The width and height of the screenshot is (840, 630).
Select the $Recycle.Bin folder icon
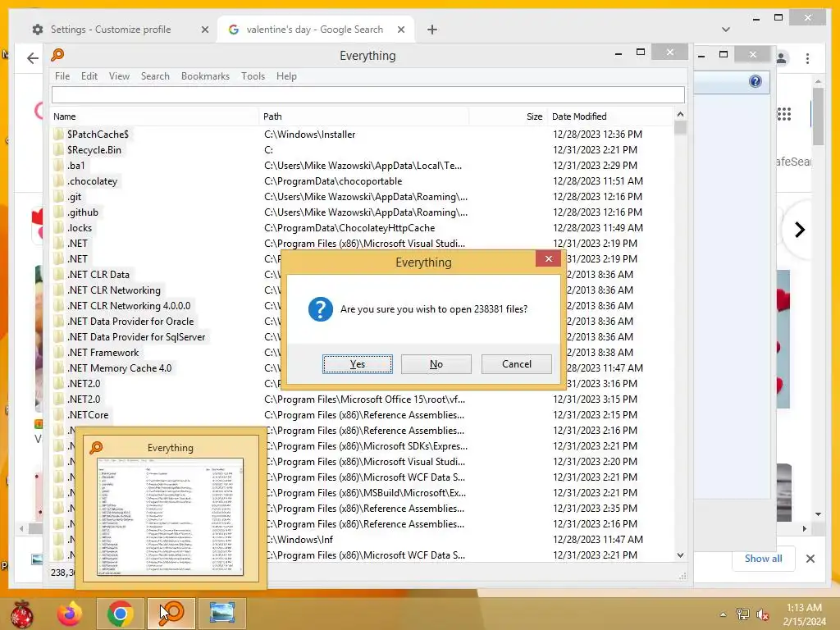[58, 149]
